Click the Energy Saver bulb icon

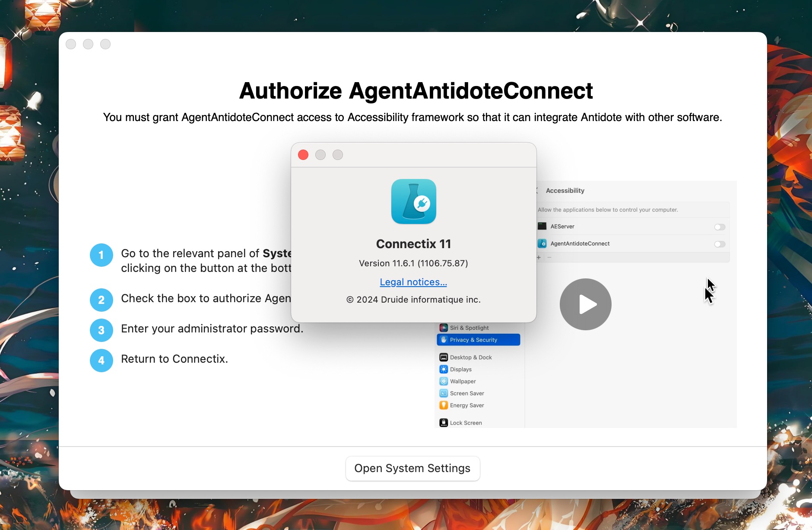coord(444,405)
